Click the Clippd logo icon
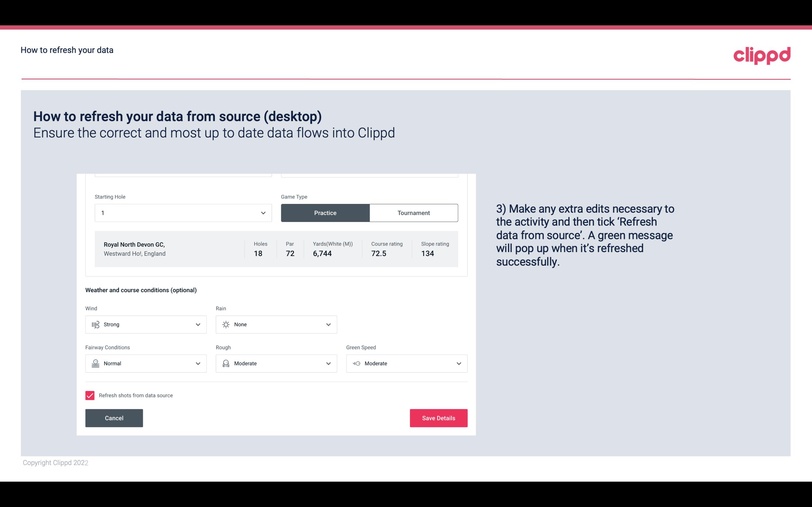The height and width of the screenshot is (507, 812). click(x=762, y=54)
